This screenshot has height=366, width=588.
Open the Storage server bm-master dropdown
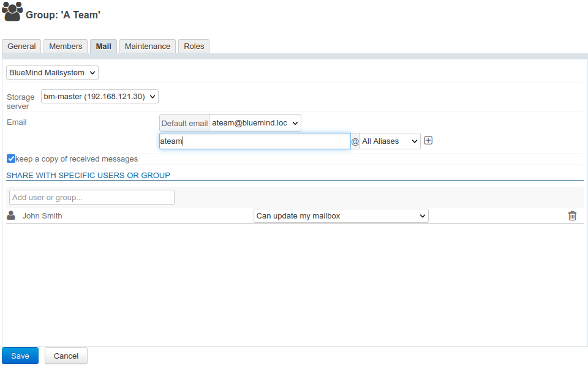(x=99, y=96)
